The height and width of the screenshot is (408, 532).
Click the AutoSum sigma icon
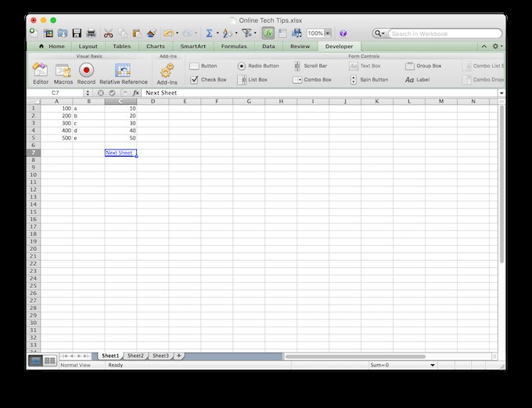pyautogui.click(x=210, y=34)
